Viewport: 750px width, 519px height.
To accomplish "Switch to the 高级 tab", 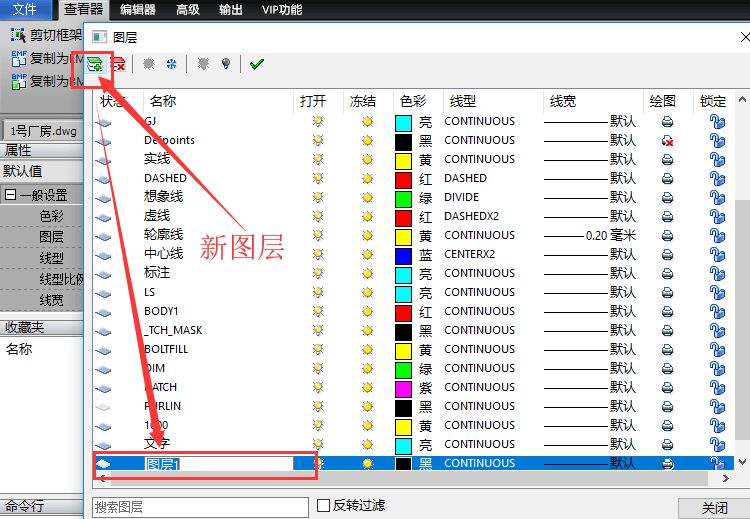I will coord(188,10).
